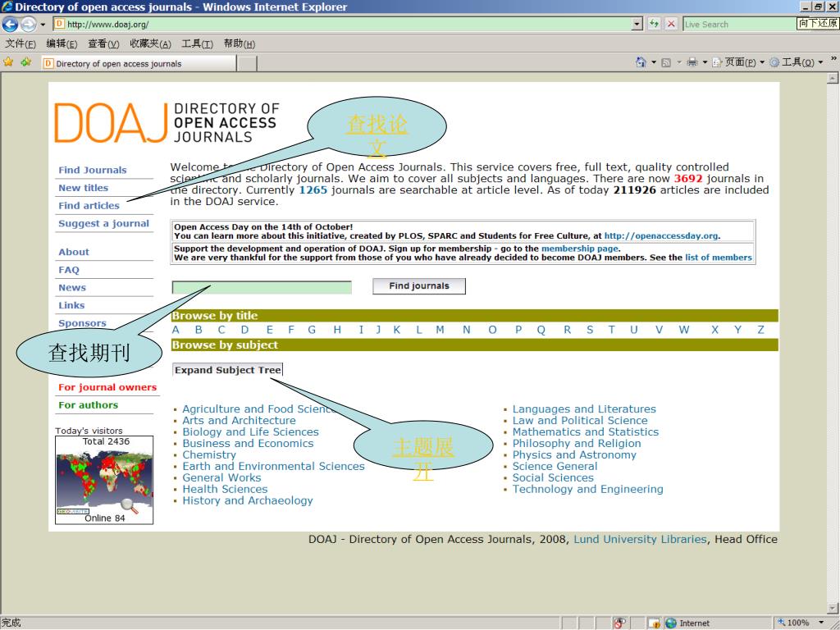Open the Suggest a journal link
840x630 pixels.
pos(104,223)
